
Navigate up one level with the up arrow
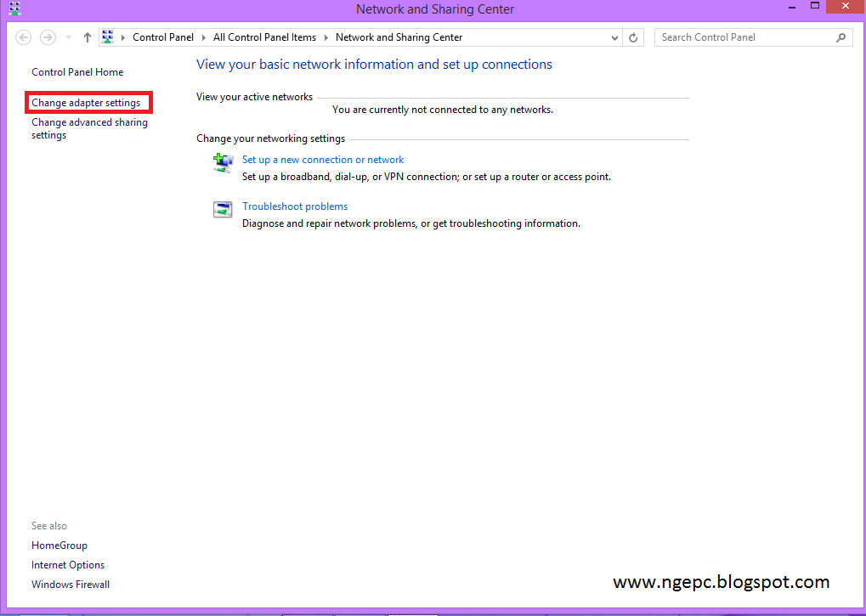click(87, 37)
